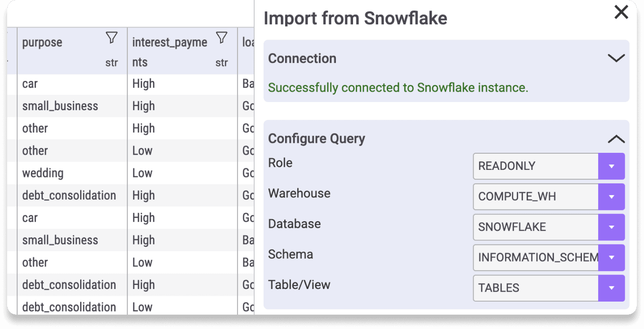Expand the Connection section chevron
The height and width of the screenshot is (329, 644).
click(x=616, y=58)
